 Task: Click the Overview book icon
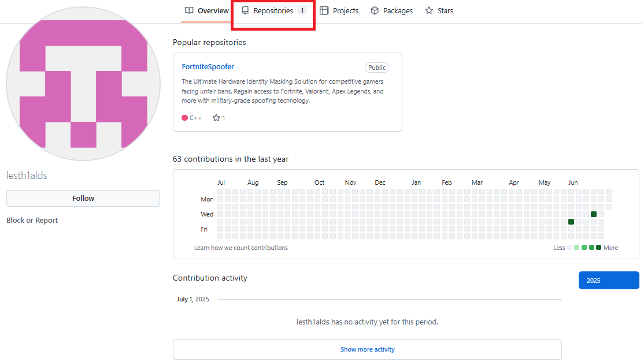[x=189, y=10]
